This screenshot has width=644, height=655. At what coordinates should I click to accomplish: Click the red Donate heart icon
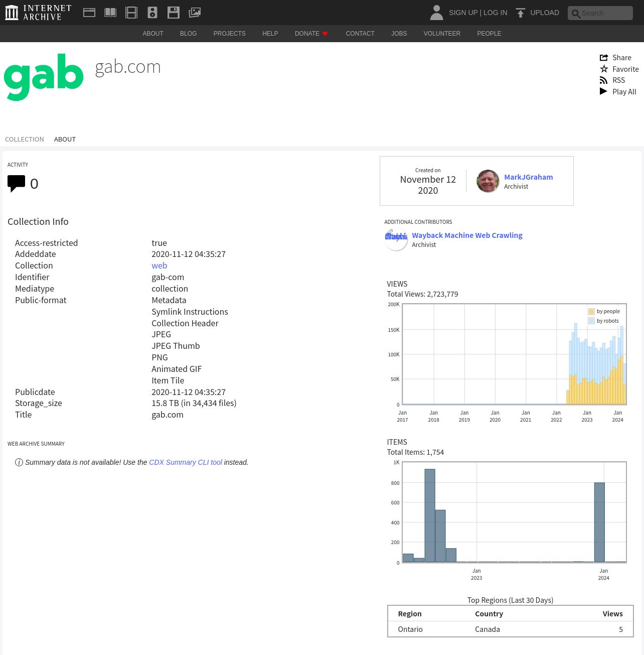coord(325,34)
